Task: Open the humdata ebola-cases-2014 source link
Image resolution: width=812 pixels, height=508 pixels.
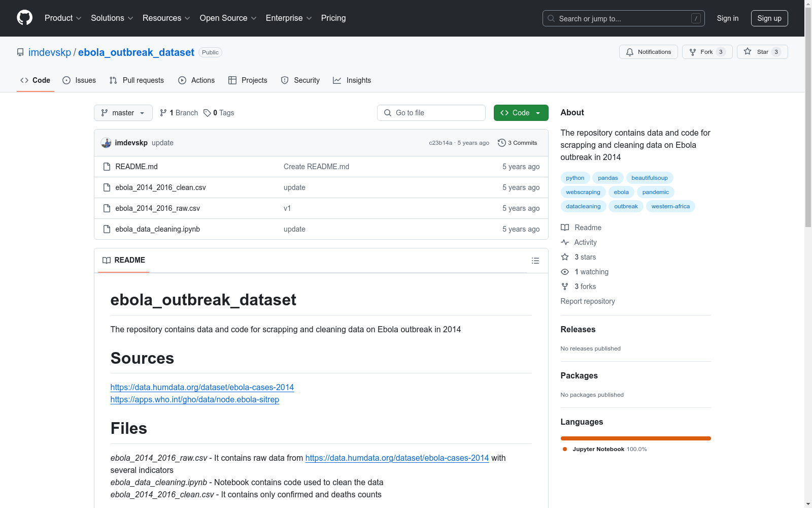Action: pos(202,387)
